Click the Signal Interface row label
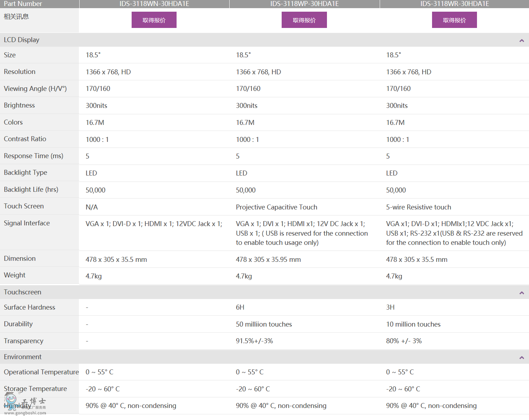Viewport: 529px width, 420px height. 27,223
